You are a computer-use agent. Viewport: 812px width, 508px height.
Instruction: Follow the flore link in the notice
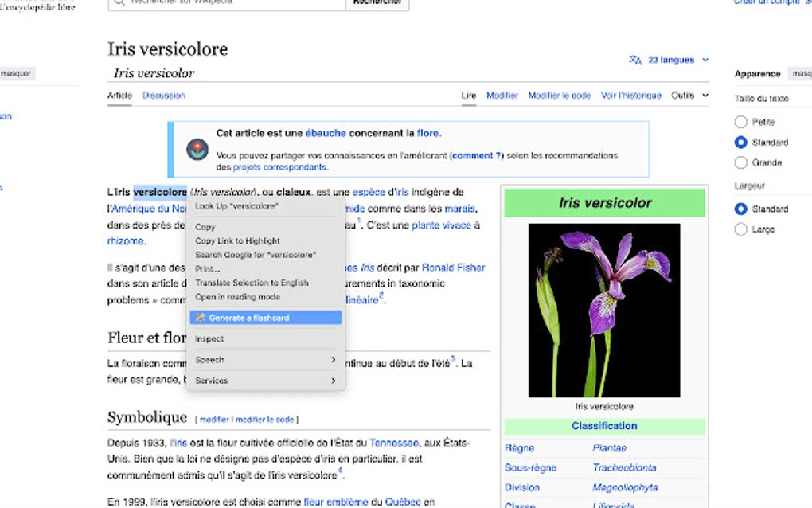(427, 133)
